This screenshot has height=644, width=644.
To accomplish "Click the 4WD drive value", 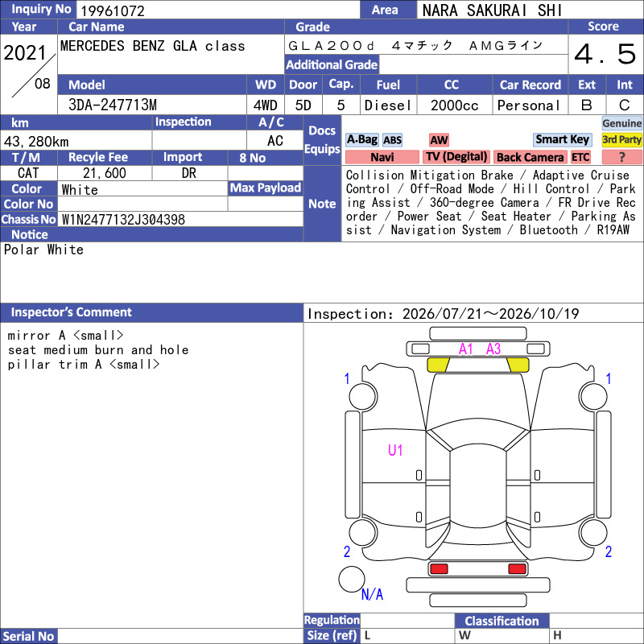I will (266, 105).
